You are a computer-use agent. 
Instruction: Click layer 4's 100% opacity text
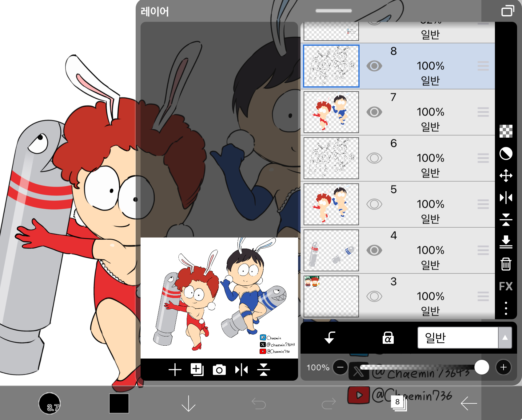[430, 250]
